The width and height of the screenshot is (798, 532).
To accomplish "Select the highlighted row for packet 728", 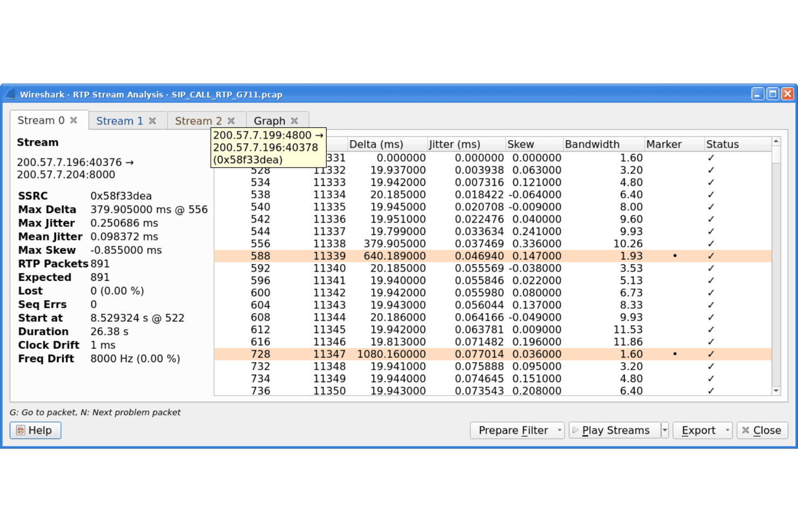I will click(x=493, y=354).
